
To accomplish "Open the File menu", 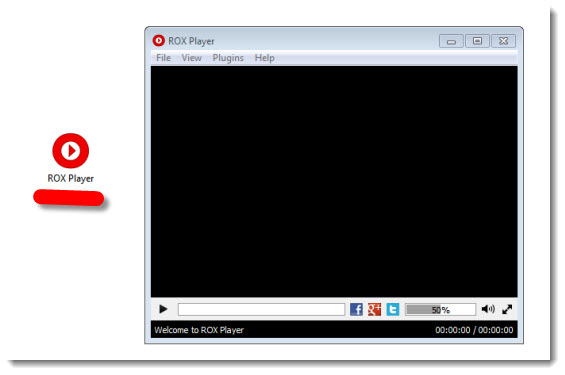I will pyautogui.click(x=163, y=58).
